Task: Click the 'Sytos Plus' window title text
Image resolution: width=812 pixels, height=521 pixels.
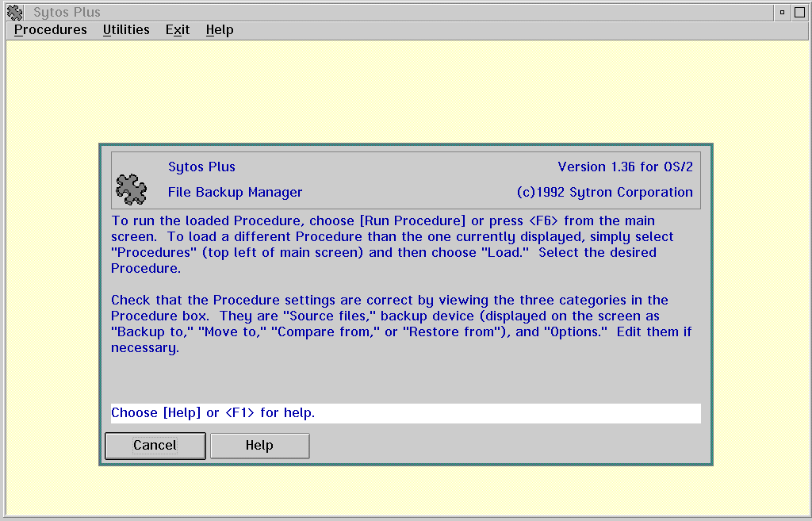Action: [67, 13]
